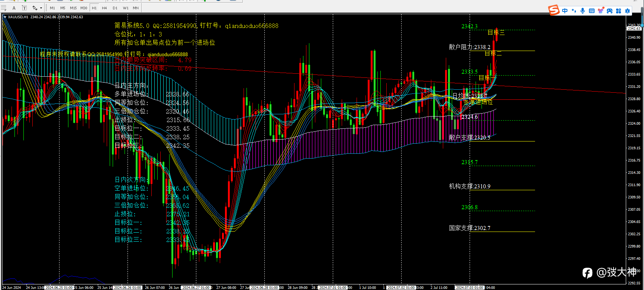The image size is (644, 290).
Task: Open the Sogou soft keyboard
Action: (x=592, y=11)
